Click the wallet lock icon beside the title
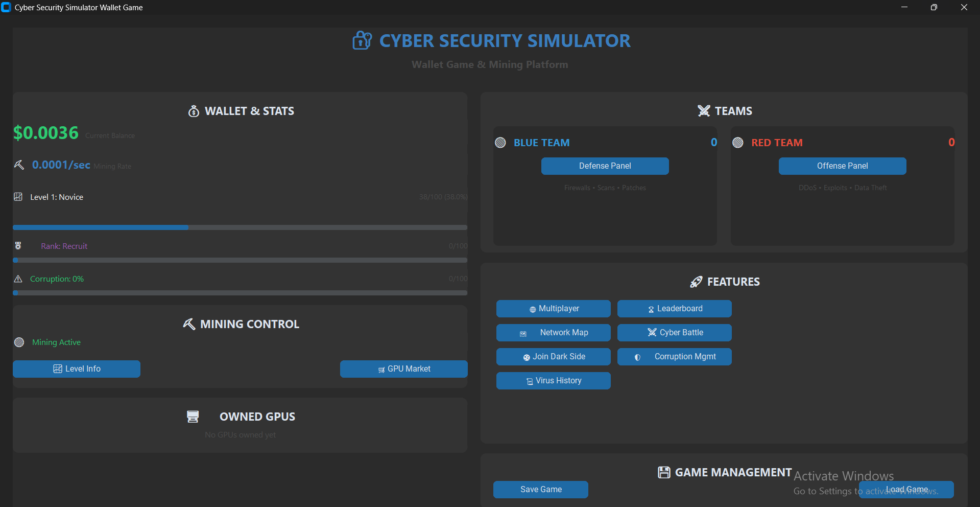This screenshot has height=507, width=980. click(x=362, y=40)
